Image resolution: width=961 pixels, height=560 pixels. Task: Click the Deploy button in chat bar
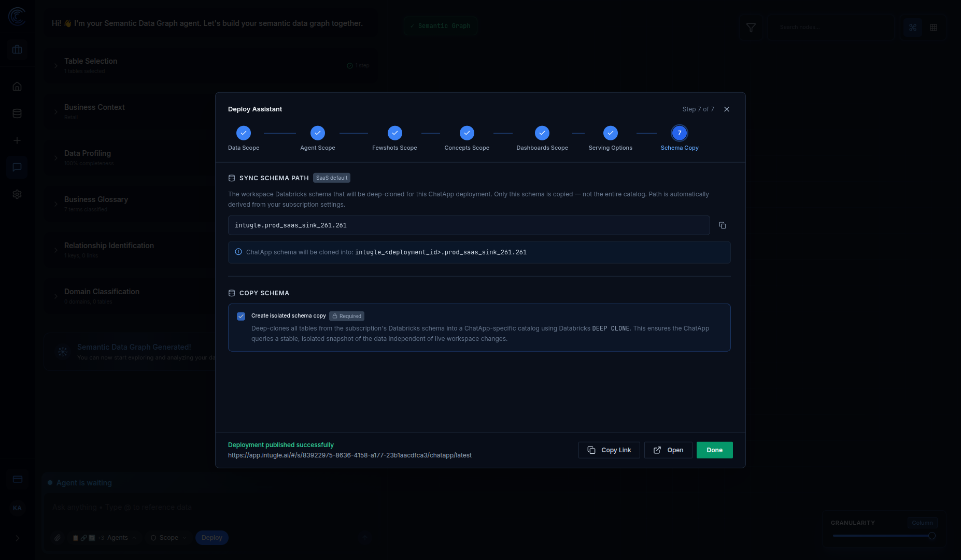[x=211, y=538]
